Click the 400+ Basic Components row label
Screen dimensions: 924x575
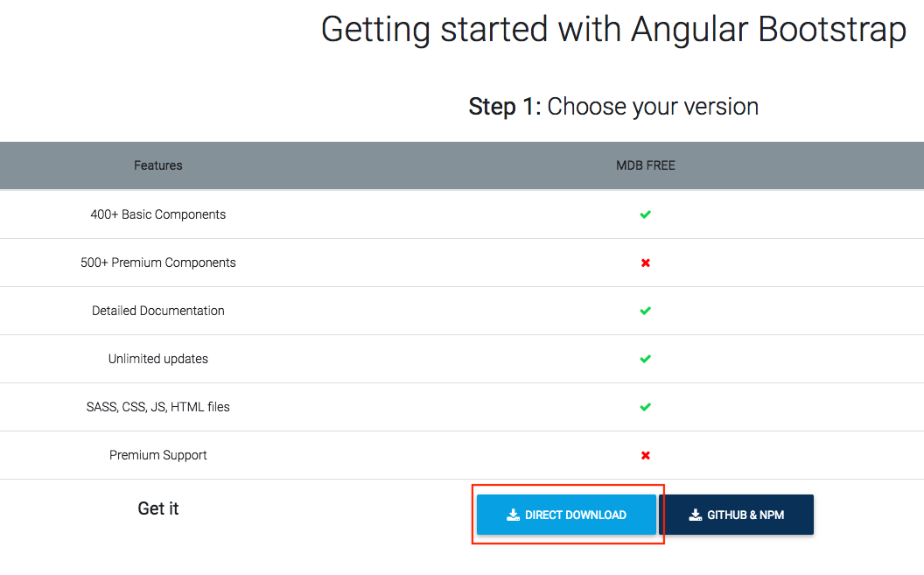coord(157,214)
